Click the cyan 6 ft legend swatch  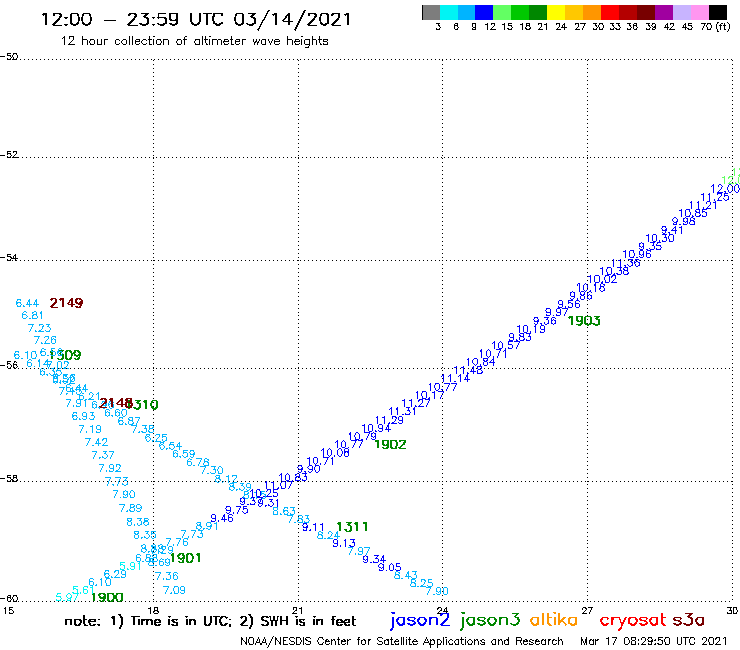click(449, 12)
